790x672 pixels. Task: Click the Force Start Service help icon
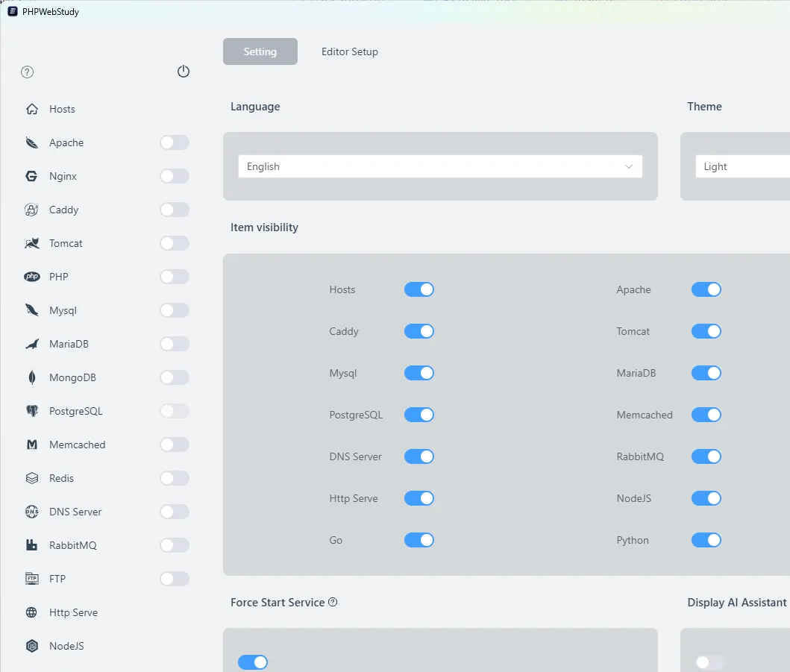point(333,602)
